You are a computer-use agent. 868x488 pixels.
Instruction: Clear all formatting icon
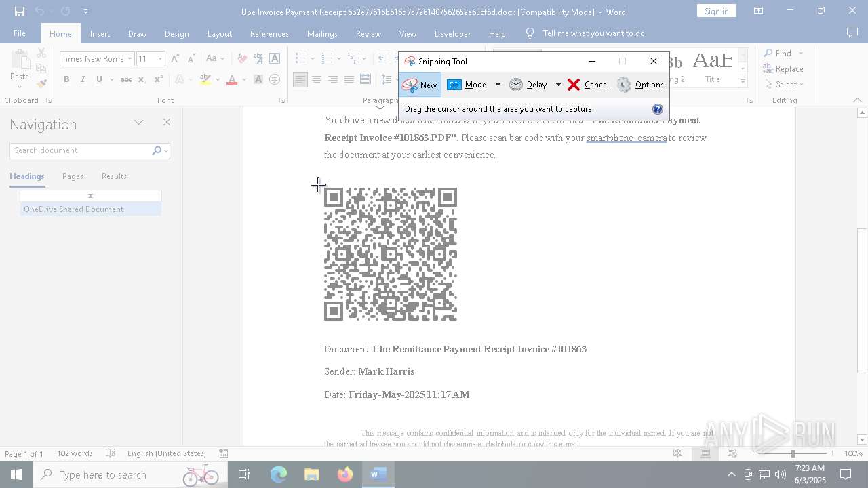click(242, 59)
